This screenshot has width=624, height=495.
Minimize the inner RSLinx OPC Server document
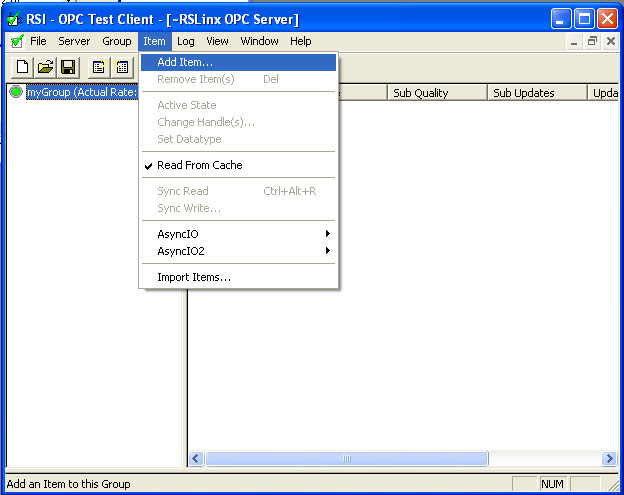(x=574, y=41)
